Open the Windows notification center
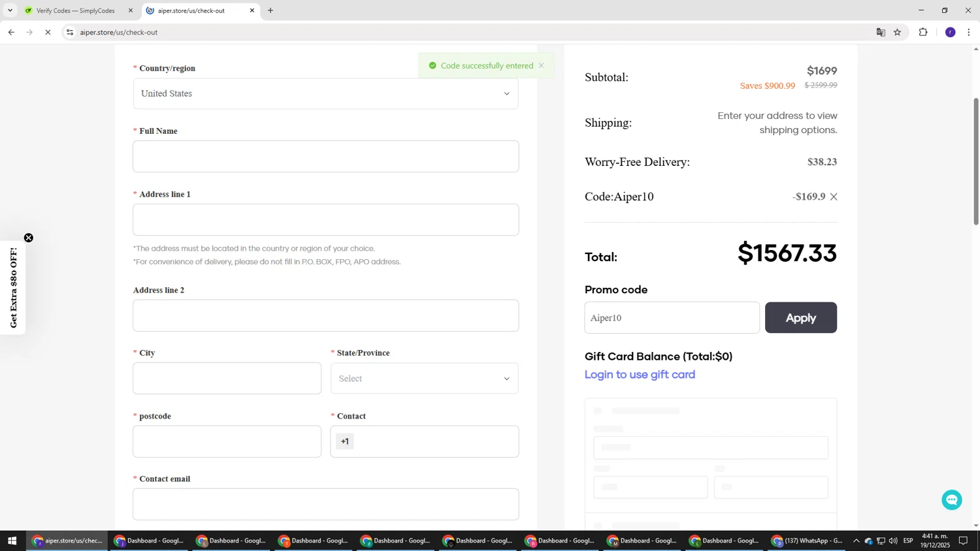Screen dimensions: 980x551 tap(963, 541)
